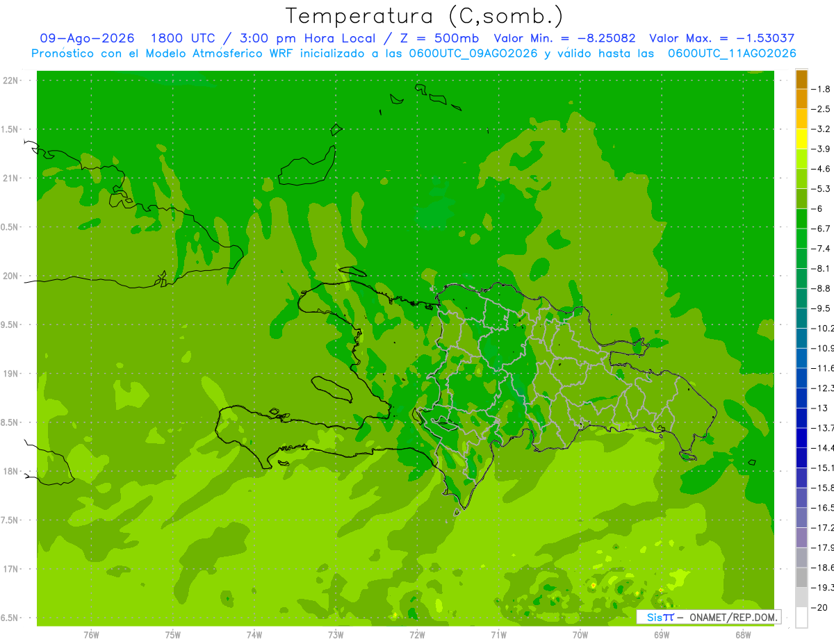Viewport: 834px width, 644px height.
Task: Click the teal swatch between -9.5 and -10.2
Action: click(801, 318)
